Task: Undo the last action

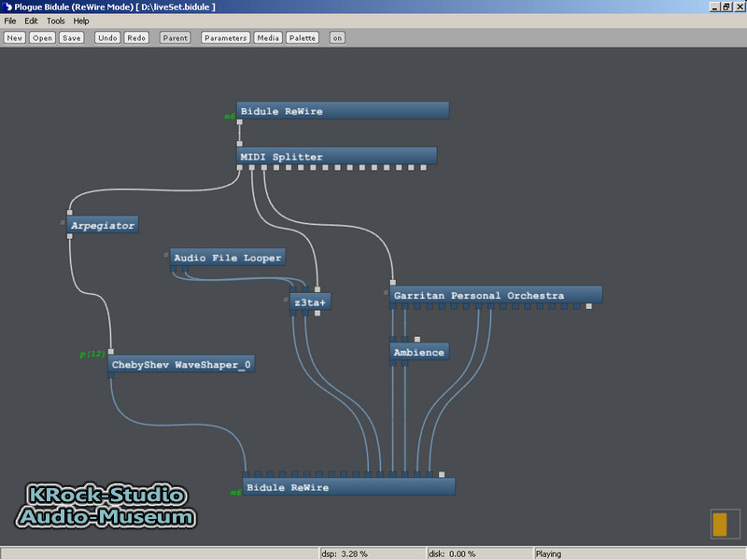Action: (x=107, y=38)
